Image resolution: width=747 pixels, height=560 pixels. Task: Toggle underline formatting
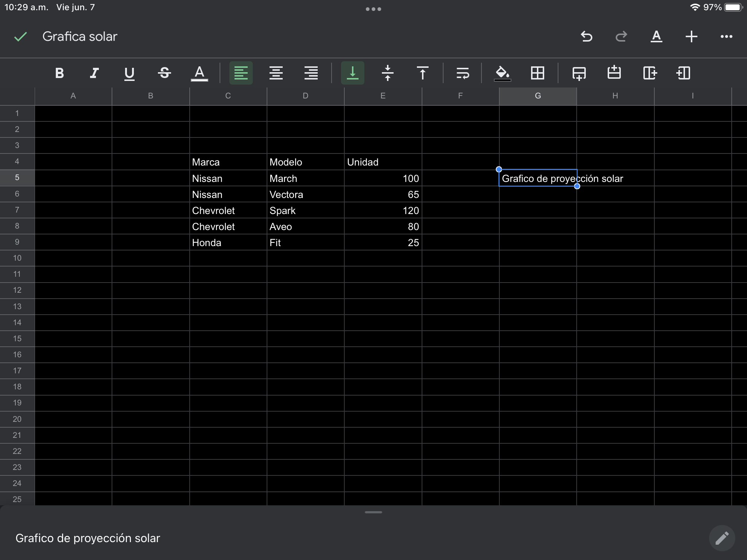tap(129, 73)
